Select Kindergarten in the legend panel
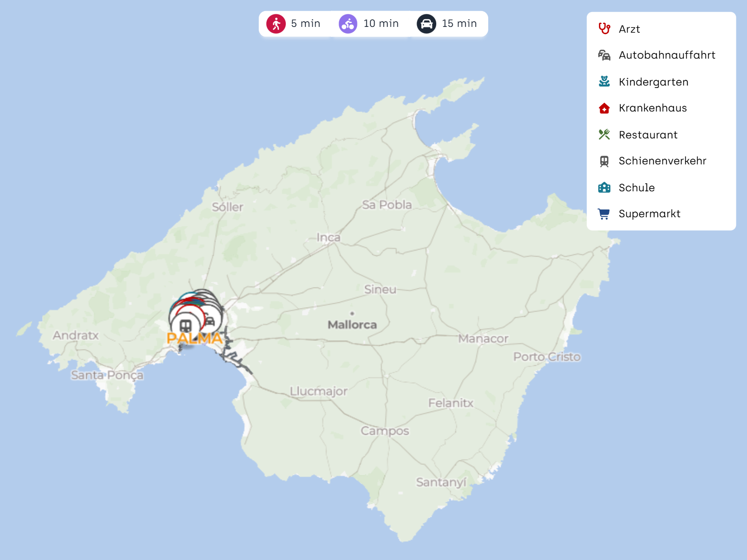 coord(653,82)
